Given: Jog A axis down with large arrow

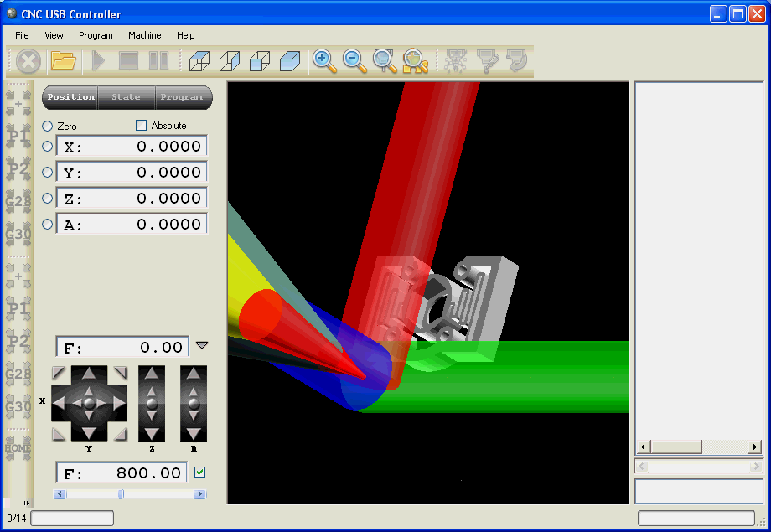Looking at the screenshot, I should click(194, 433).
